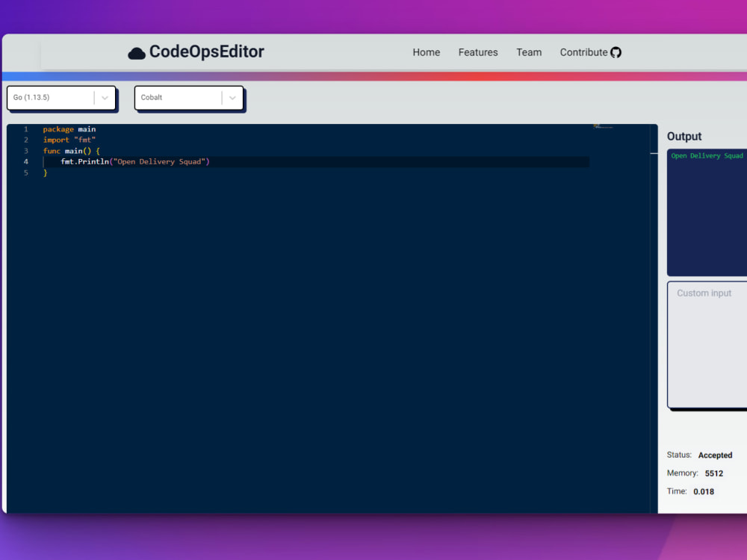
Task: Click the Output heading
Action: pyautogui.click(x=684, y=137)
